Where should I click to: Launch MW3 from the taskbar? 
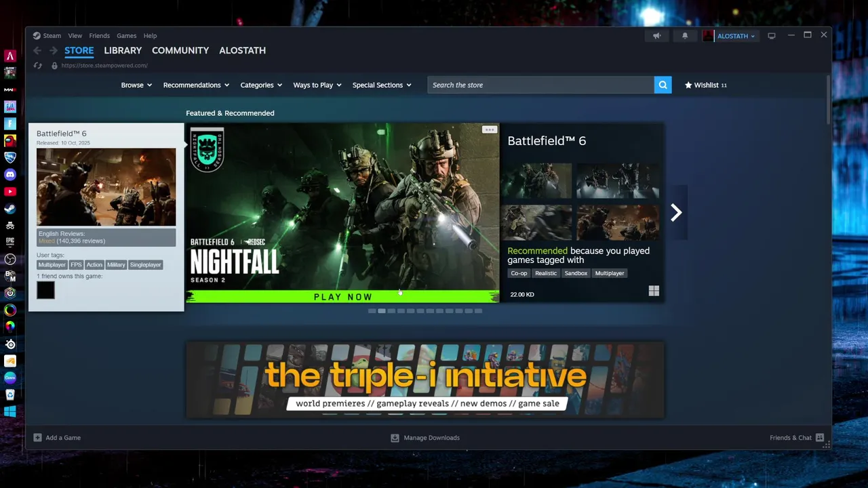(x=10, y=90)
